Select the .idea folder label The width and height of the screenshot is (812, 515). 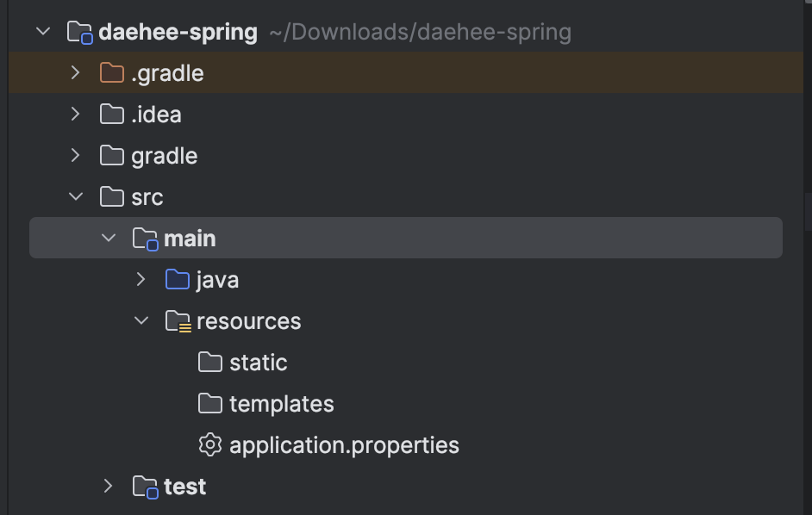pyautogui.click(x=156, y=115)
